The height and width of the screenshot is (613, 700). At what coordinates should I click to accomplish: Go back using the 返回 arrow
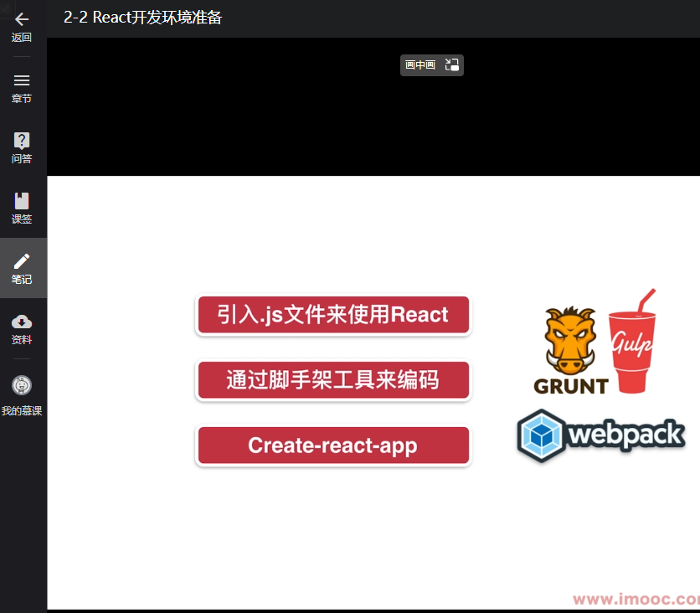pos(22,27)
